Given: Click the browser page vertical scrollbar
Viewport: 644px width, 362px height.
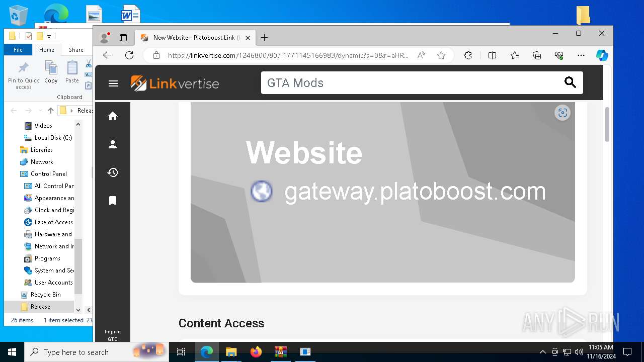Looking at the screenshot, I should 607,124.
